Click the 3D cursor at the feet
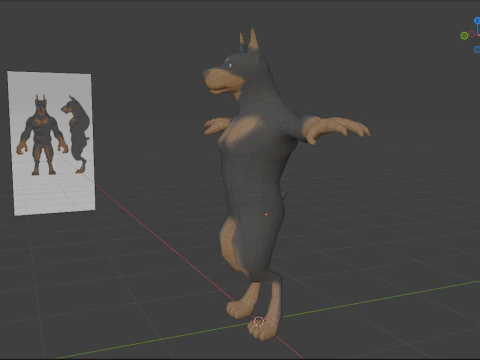The image size is (480, 360). pos(259,322)
